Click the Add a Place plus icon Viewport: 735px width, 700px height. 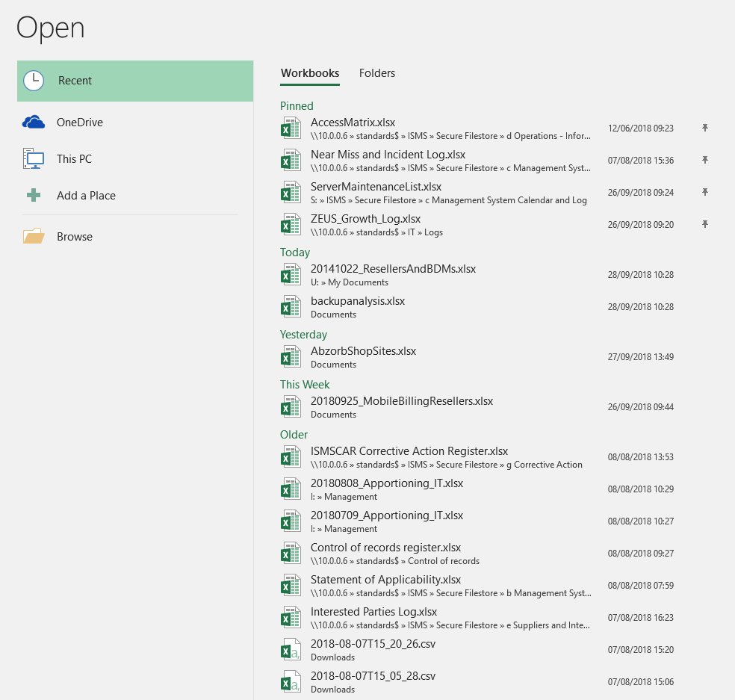click(x=34, y=196)
